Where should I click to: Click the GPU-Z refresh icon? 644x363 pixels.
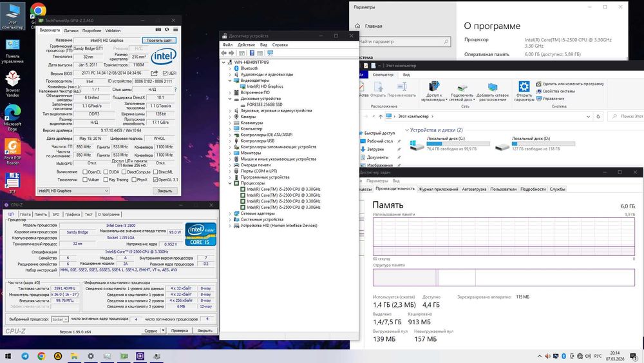[167, 30]
